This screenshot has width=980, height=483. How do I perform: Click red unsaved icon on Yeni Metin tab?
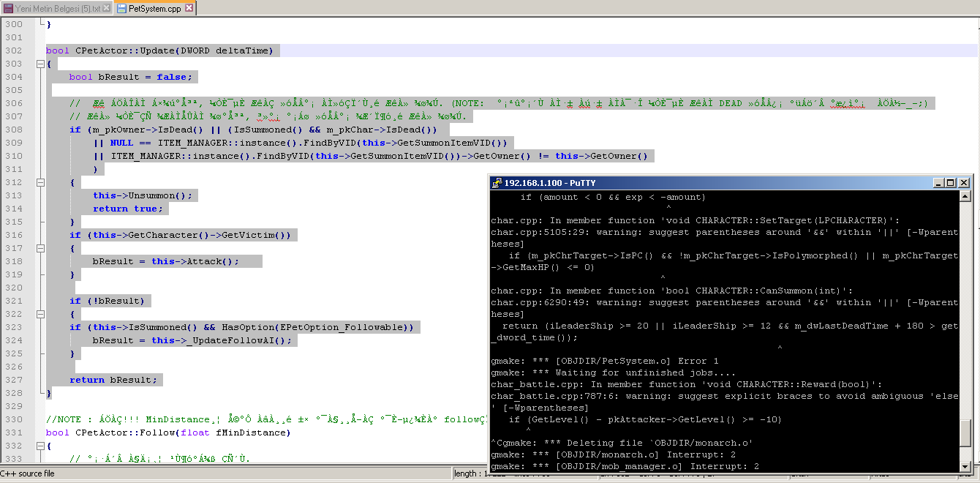click(x=8, y=8)
